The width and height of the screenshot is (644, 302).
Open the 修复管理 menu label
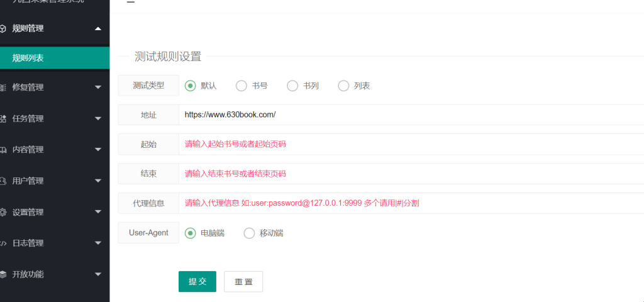click(x=28, y=87)
